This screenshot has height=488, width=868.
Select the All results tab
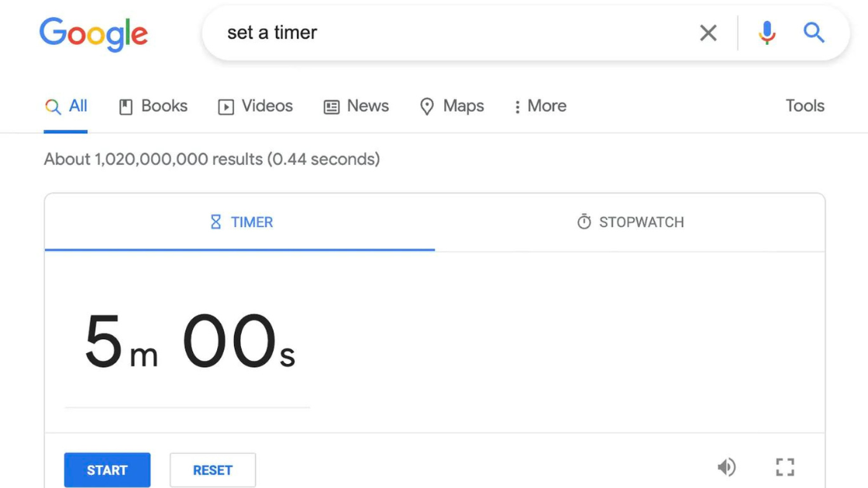(x=66, y=106)
